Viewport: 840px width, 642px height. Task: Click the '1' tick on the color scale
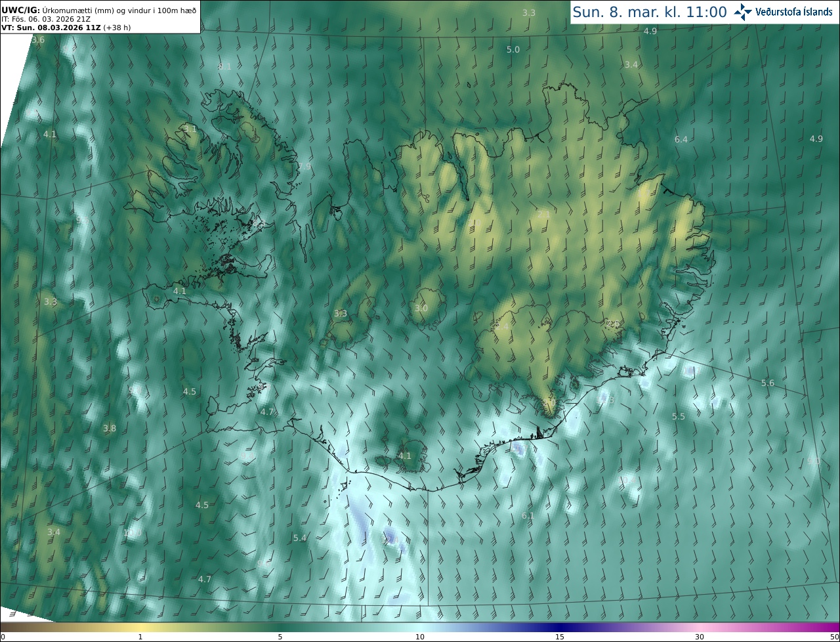pyautogui.click(x=140, y=637)
